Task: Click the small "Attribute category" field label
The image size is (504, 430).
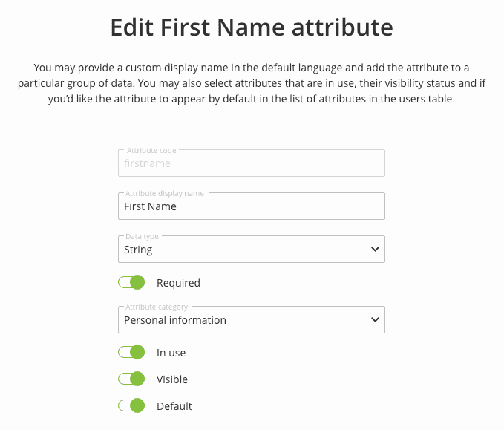Action: coord(157,307)
